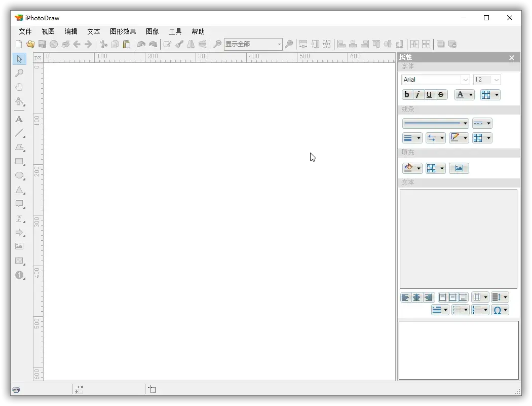This screenshot has width=532, height=406.
Task: Set text alignment to center
Action: (x=416, y=298)
